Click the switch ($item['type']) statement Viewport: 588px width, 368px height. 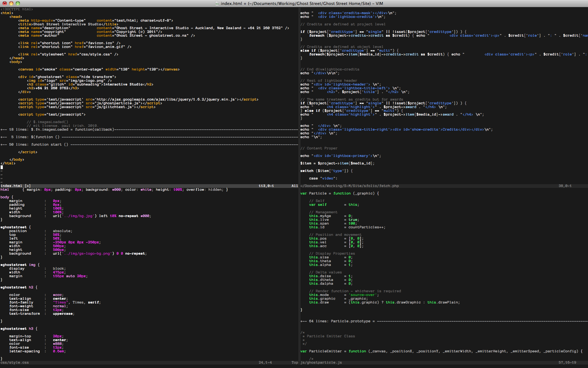tap(327, 171)
